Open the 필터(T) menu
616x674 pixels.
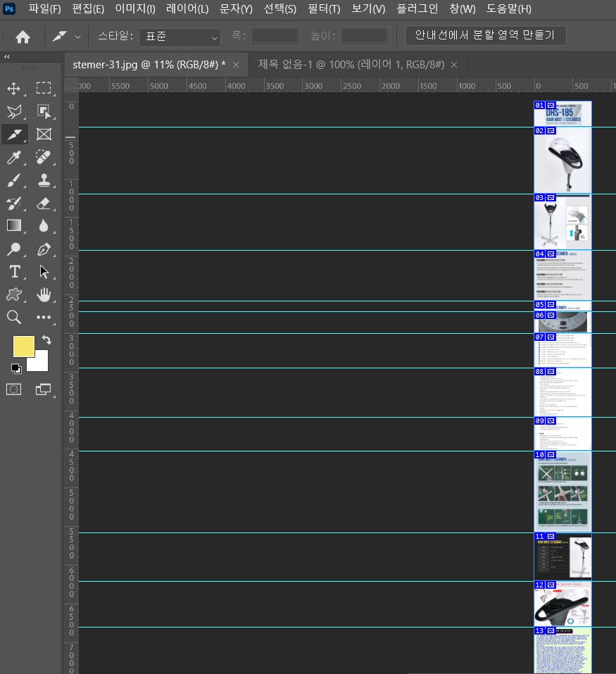click(x=324, y=9)
